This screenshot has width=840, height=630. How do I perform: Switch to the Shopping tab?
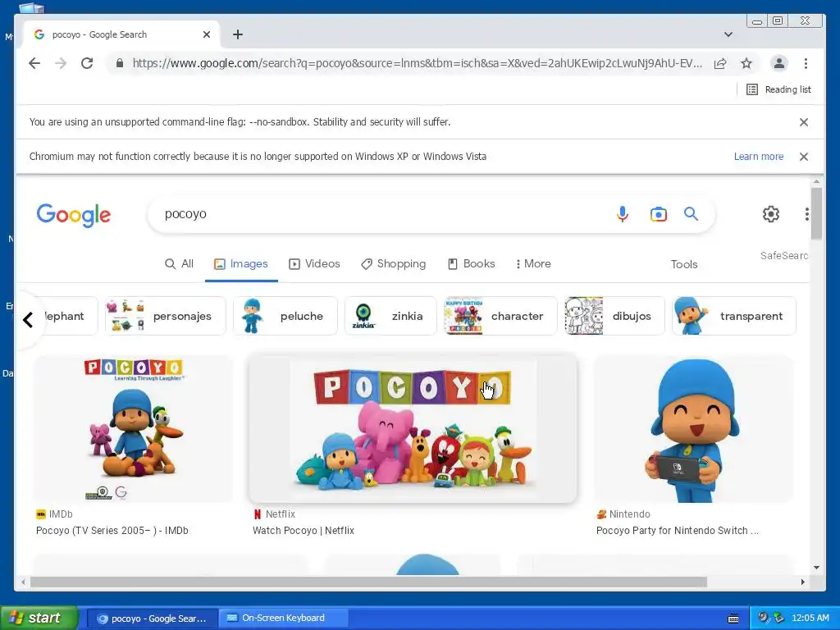tap(393, 263)
